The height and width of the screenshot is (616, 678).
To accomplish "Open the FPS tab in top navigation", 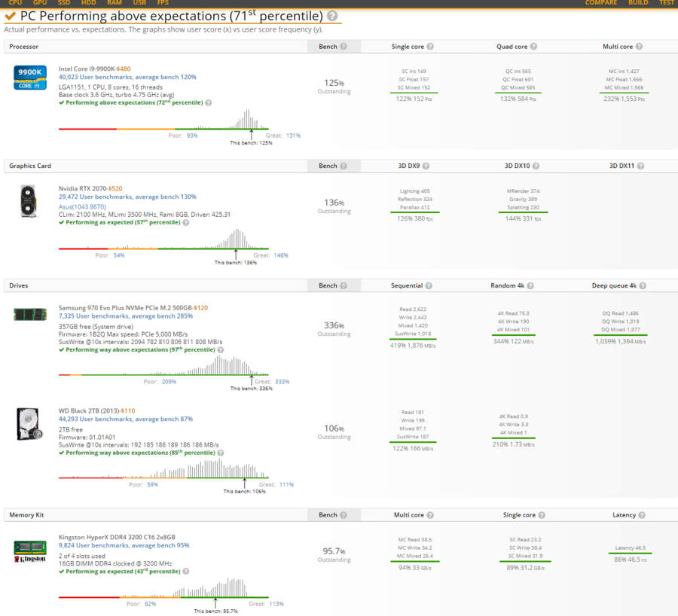I will (163, 2).
